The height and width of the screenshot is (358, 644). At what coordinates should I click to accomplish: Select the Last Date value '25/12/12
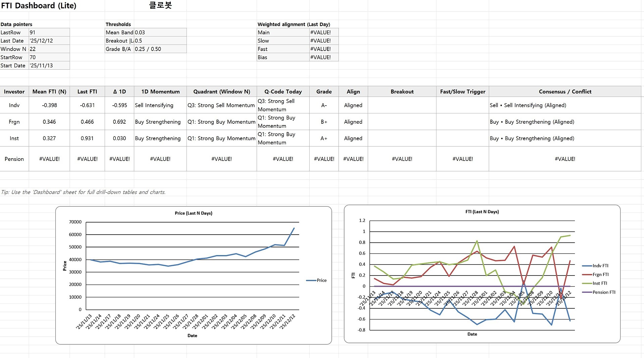tap(49, 41)
